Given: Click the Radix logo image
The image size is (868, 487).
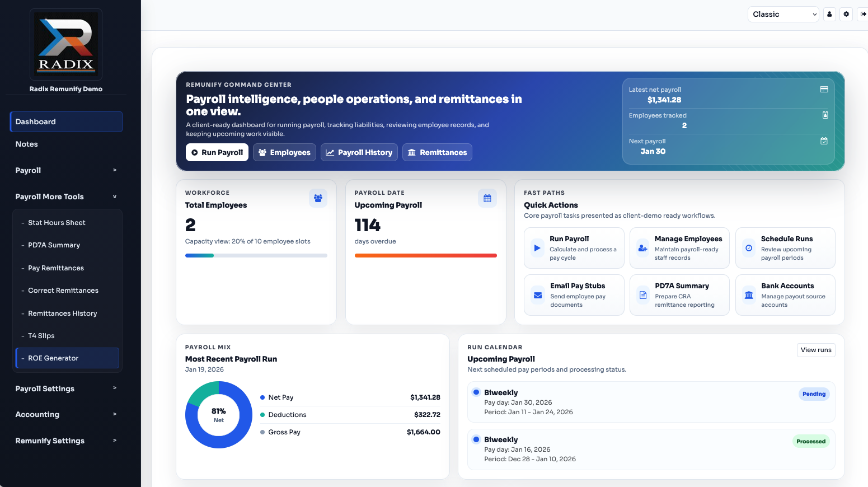Looking at the screenshot, I should pos(66,44).
